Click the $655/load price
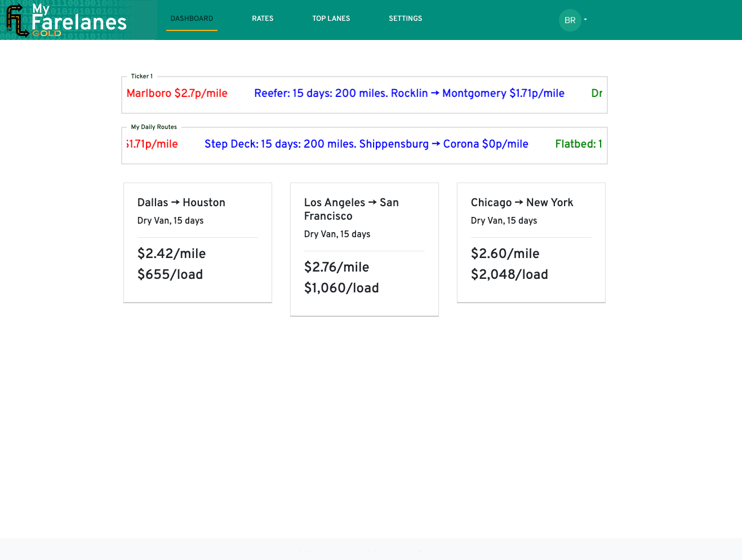Viewport: 742px width, 560px height. pos(170,274)
